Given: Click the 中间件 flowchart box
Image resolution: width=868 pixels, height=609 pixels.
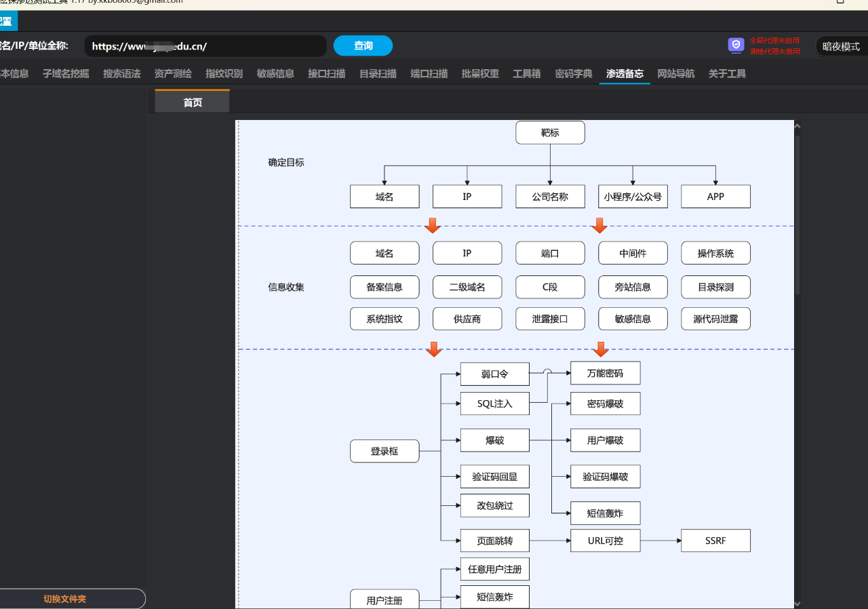Looking at the screenshot, I should 633,253.
